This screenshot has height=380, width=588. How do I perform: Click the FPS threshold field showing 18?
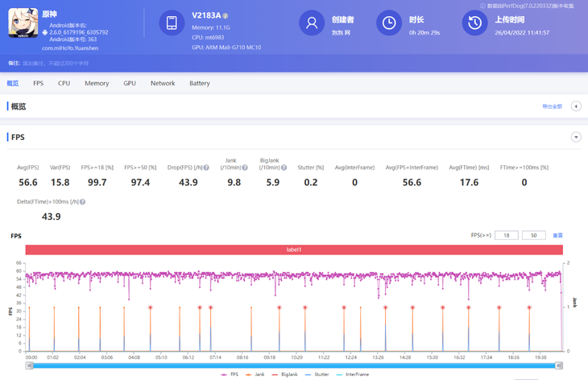506,235
